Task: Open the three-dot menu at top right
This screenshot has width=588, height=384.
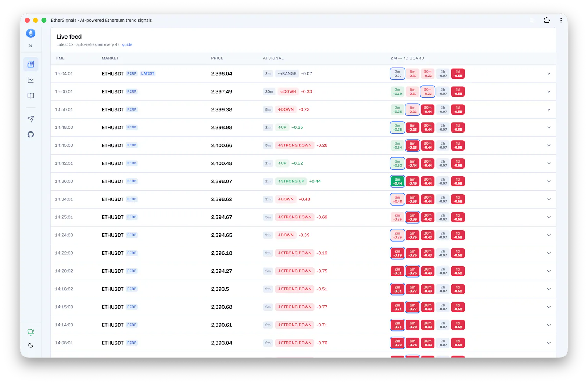Action: (x=561, y=20)
